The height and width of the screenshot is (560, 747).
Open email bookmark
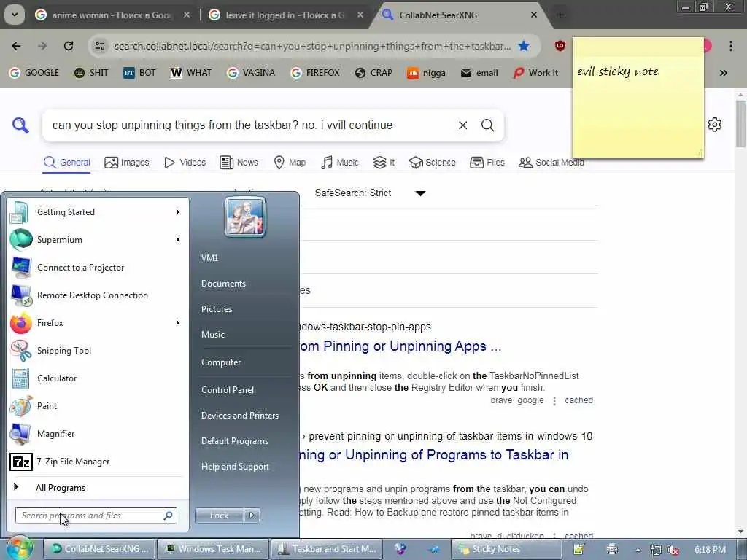coord(479,73)
